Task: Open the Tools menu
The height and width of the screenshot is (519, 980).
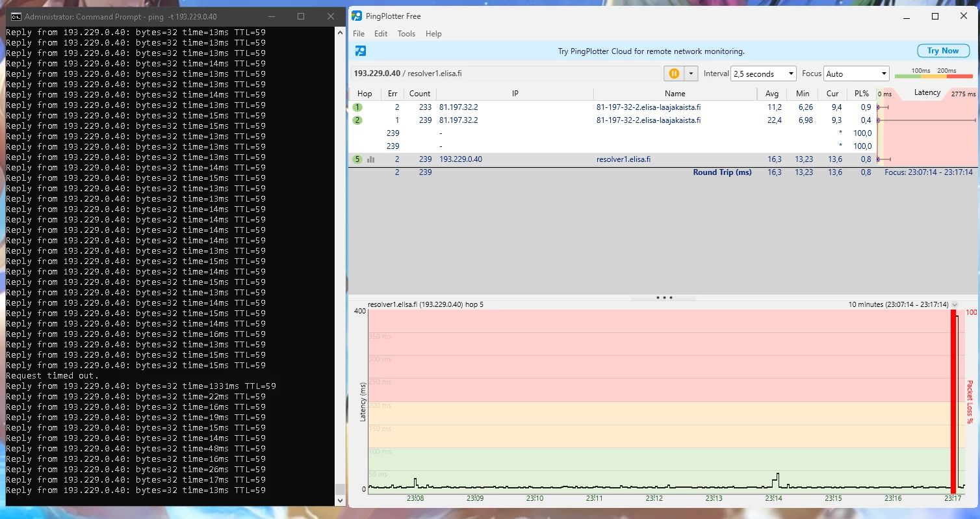Action: click(406, 34)
